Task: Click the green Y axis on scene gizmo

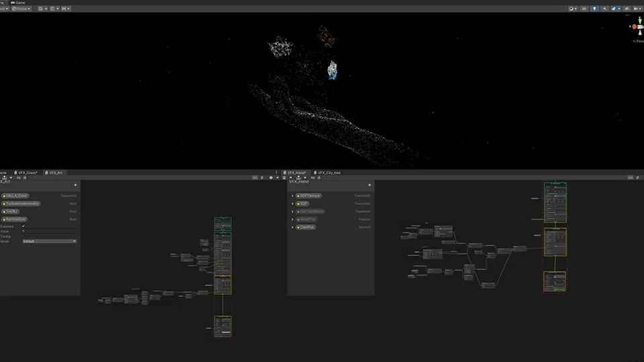Action: click(639, 21)
